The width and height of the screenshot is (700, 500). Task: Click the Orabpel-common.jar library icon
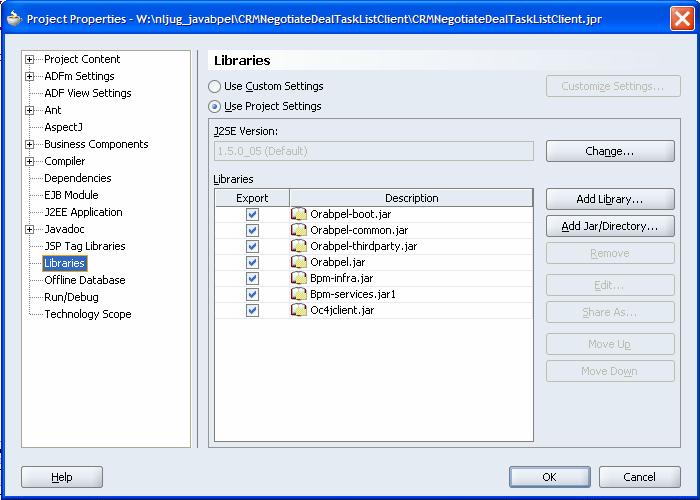(x=299, y=230)
